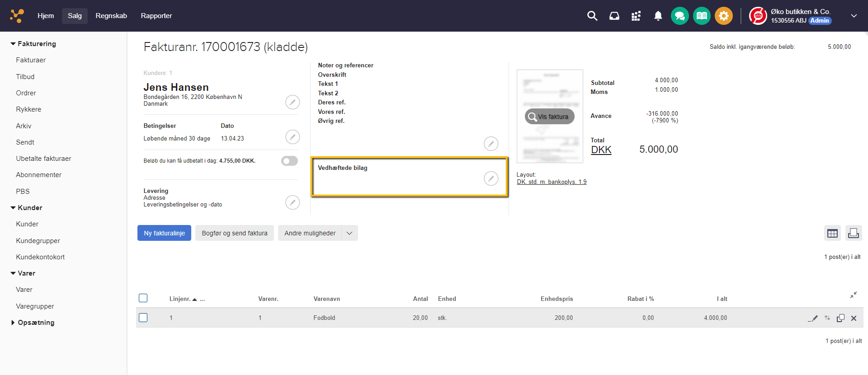Click Ny fakturalinje button

point(164,233)
